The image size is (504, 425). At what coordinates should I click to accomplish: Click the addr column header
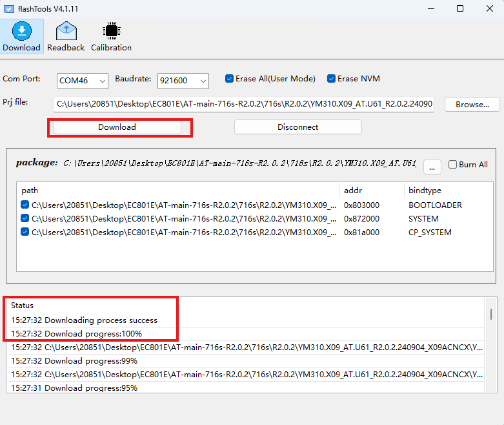click(352, 191)
